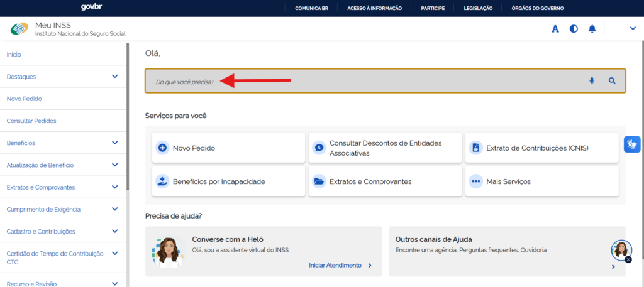
Task: Open PARTICIPE top link
Action: pos(433,8)
